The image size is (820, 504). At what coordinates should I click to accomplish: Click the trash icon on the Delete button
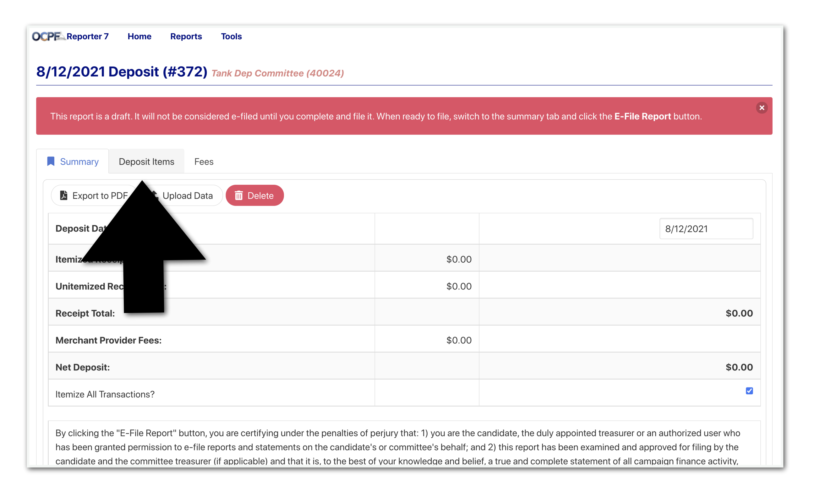coord(238,196)
